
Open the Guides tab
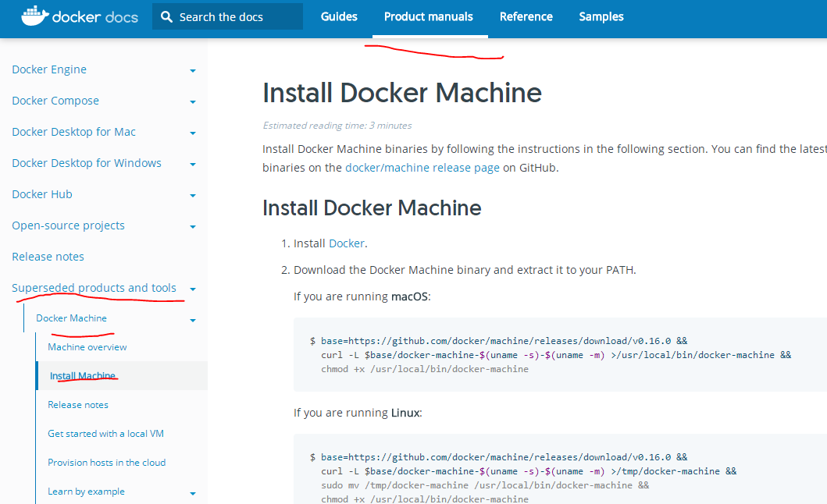pos(339,17)
